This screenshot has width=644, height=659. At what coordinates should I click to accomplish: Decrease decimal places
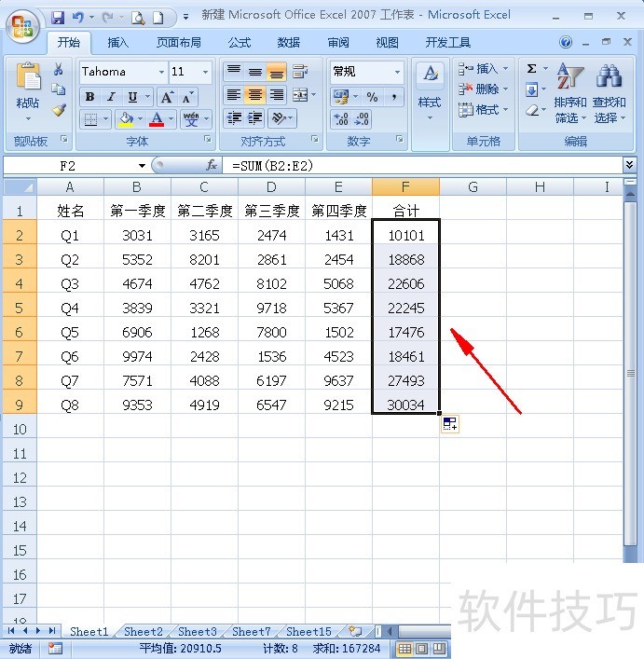click(362, 119)
